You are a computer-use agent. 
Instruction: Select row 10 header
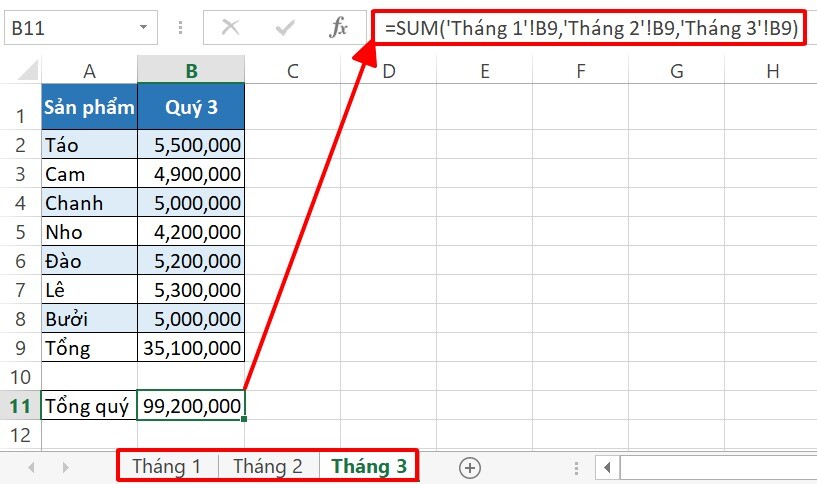[x=20, y=377]
